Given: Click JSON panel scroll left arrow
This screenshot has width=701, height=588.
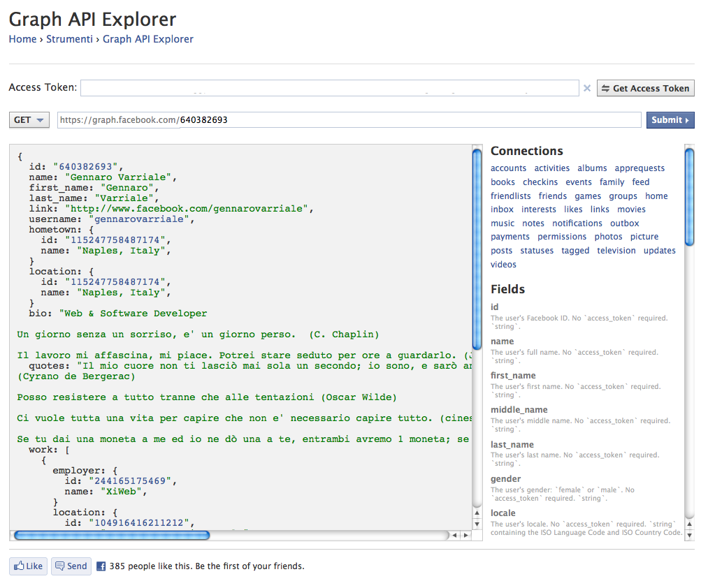Looking at the screenshot, I should click(455, 536).
